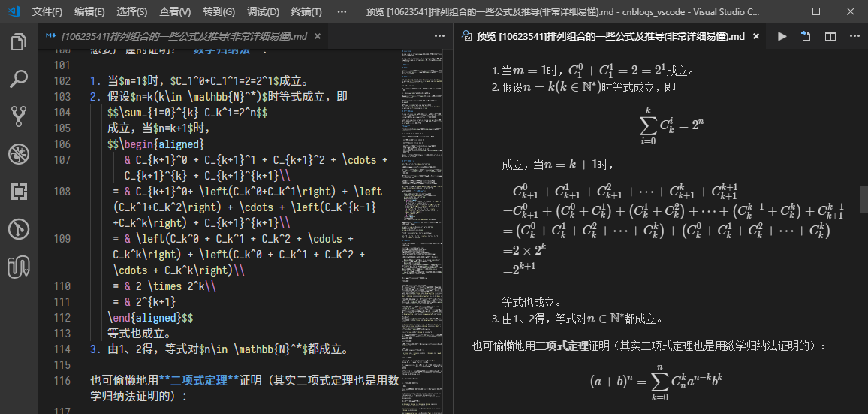Open more actions for the preview editor group
Screen dimensions: 868x414
coord(854,36)
